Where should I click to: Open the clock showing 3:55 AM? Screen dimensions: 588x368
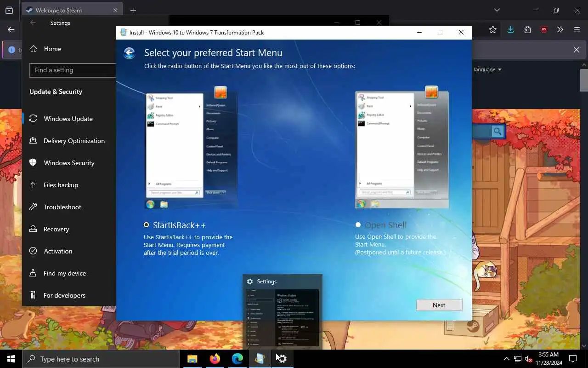[548, 359]
